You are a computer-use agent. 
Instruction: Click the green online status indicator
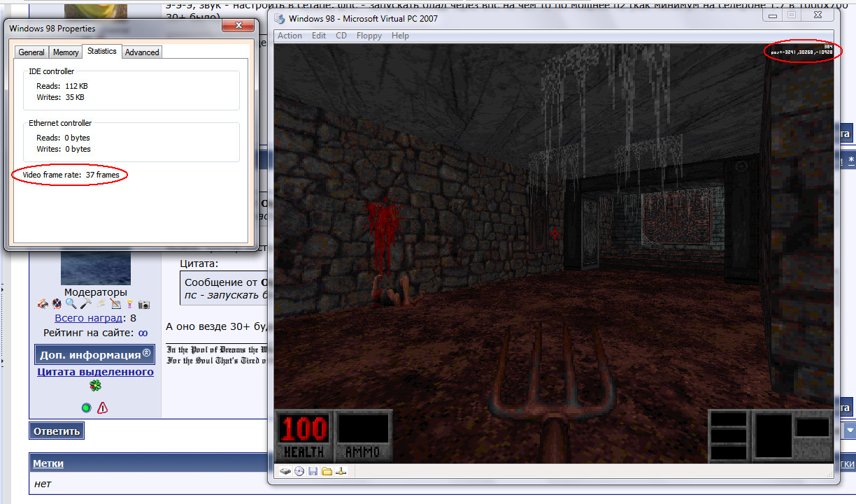[86, 408]
